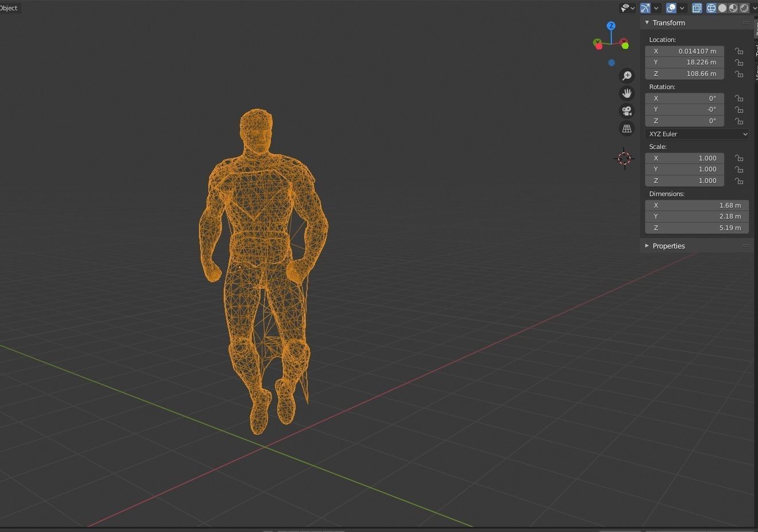Click the Rotation X field 0°

(684, 98)
